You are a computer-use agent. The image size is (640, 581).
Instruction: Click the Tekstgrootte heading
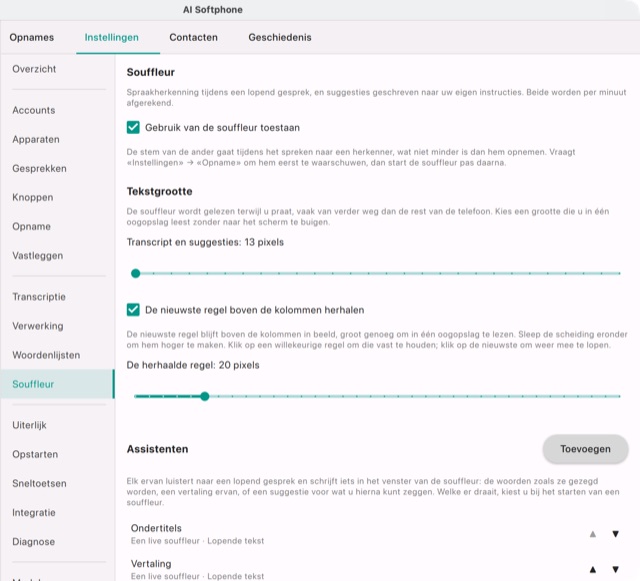click(159, 191)
